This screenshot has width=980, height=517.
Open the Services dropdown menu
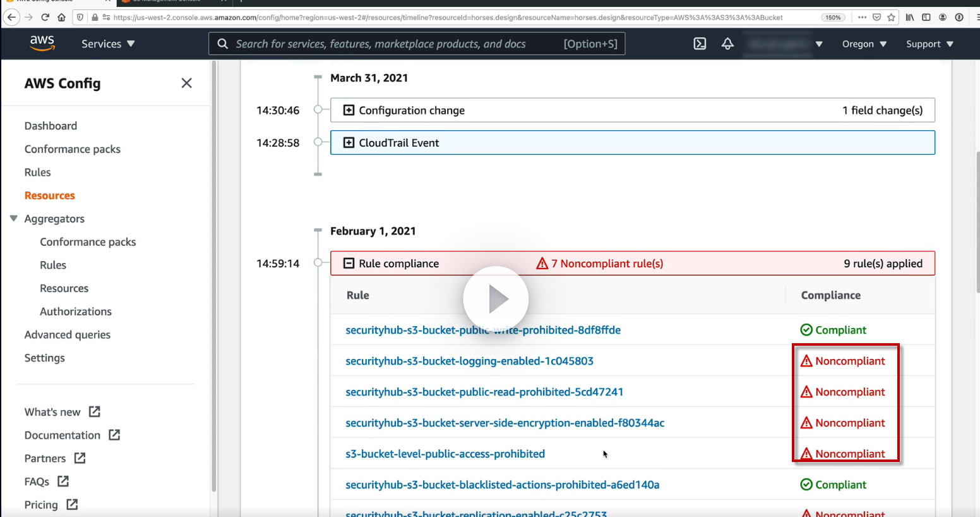tap(108, 44)
